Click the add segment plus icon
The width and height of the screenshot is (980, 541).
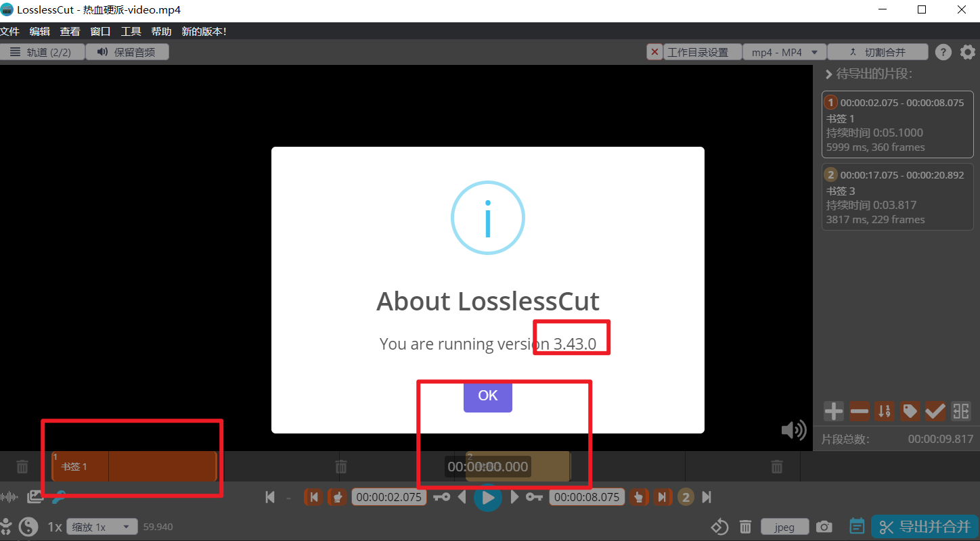833,411
